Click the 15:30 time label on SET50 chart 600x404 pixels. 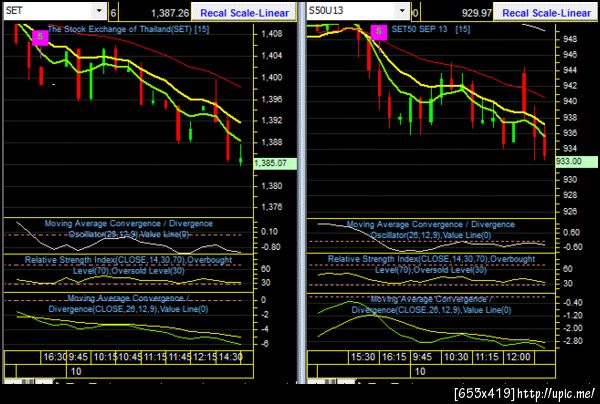[x=363, y=357]
